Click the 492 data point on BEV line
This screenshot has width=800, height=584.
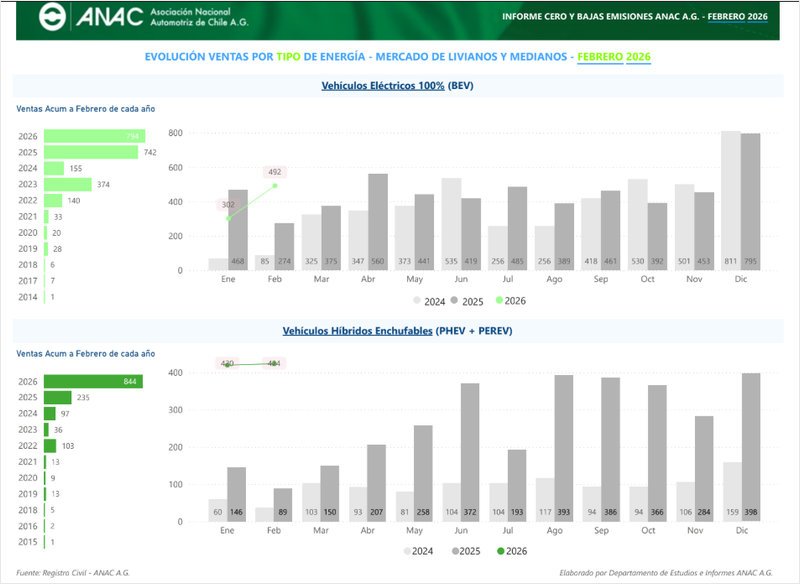(x=275, y=186)
